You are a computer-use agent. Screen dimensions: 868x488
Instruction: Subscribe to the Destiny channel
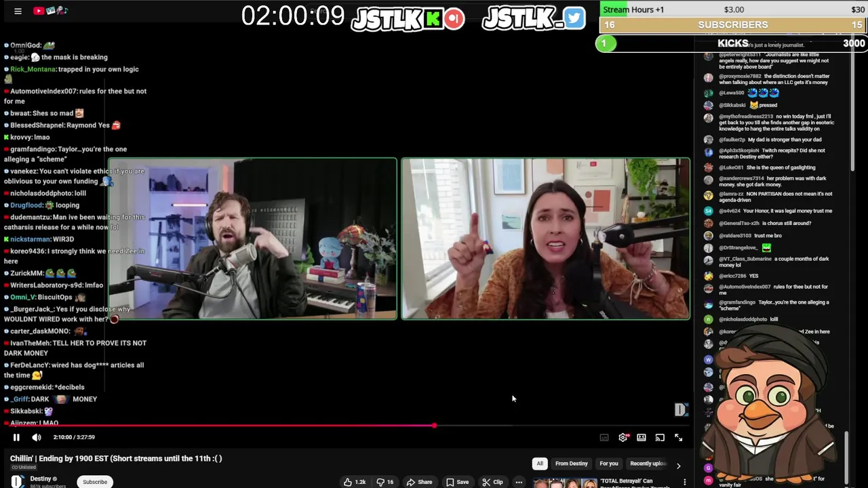click(x=95, y=482)
